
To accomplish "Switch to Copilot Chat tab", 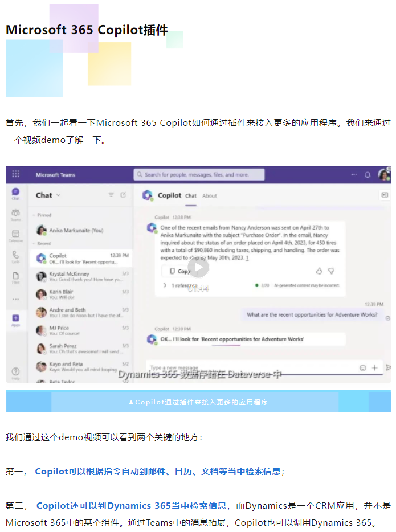I will pos(191,196).
